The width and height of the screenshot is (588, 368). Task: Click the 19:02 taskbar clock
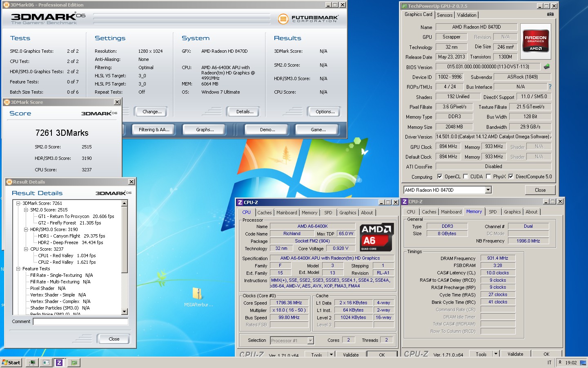(571, 363)
